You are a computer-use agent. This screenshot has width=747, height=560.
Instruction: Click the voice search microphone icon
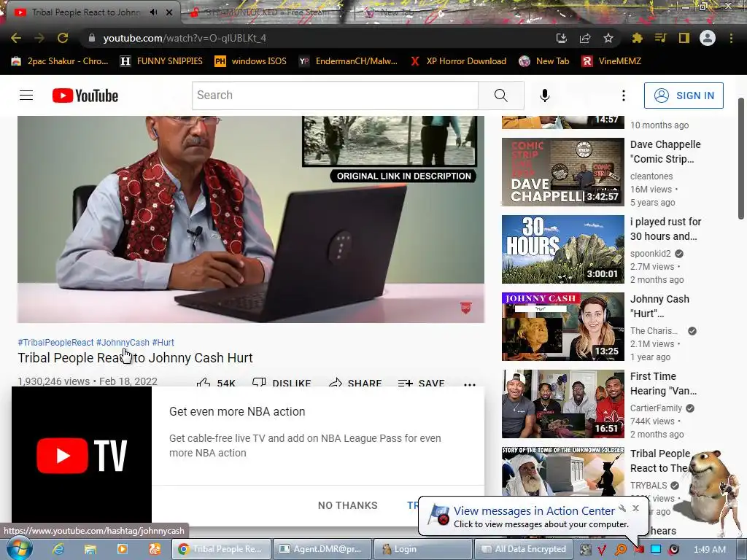pyautogui.click(x=544, y=96)
